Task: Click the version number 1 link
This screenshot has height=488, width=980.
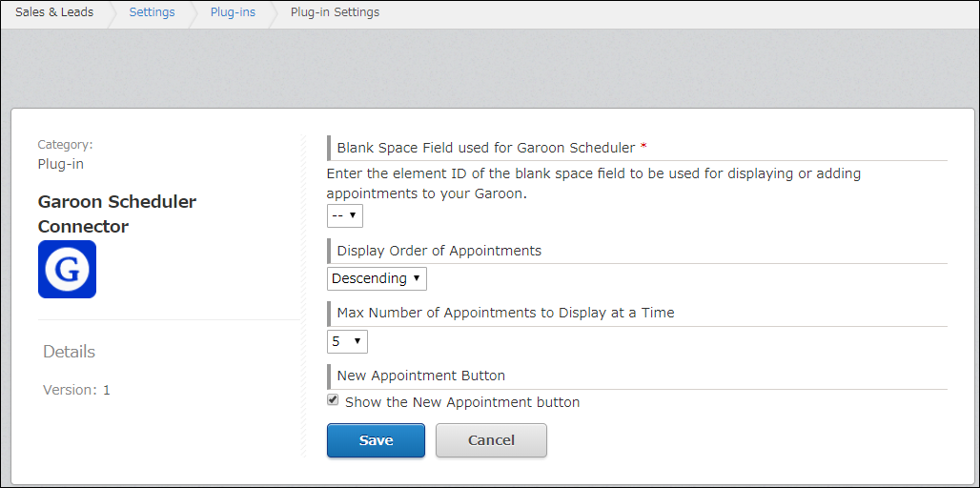Action: [x=107, y=390]
